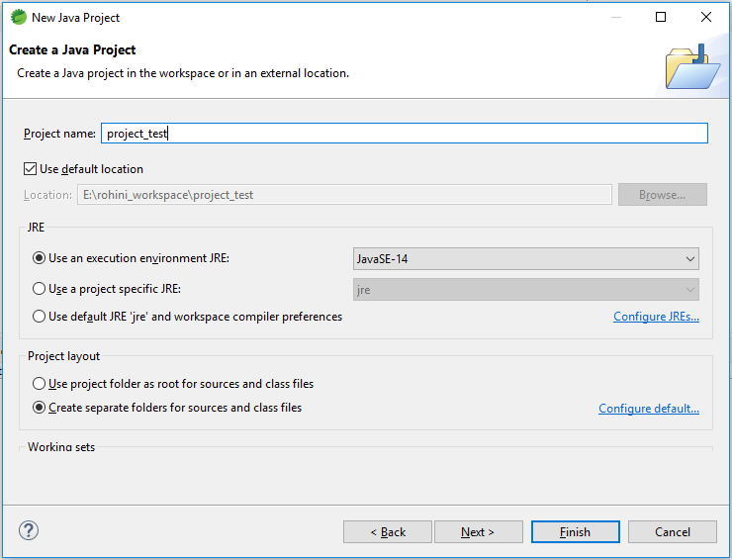Select Create separate folders for sources
Image resolution: width=732 pixels, height=560 pixels.
coord(40,408)
